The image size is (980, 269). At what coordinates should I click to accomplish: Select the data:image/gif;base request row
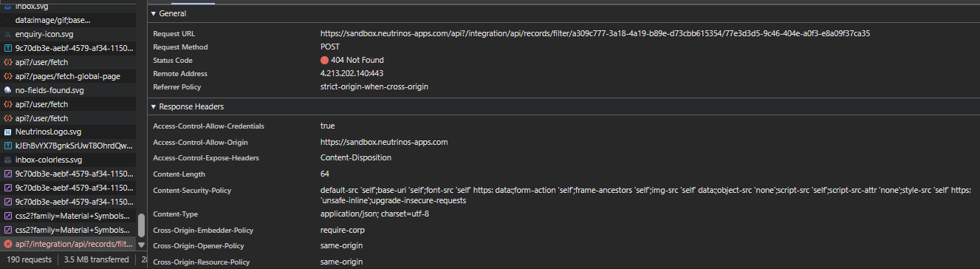[x=68, y=20]
